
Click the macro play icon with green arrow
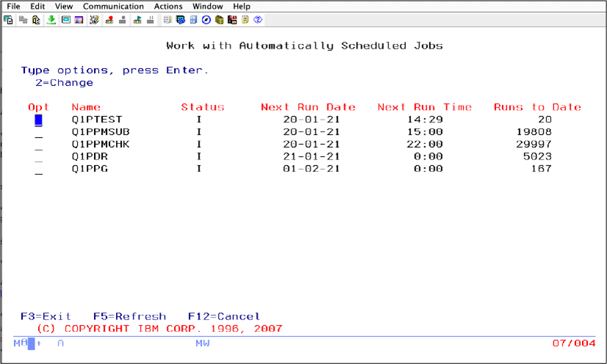click(137, 20)
